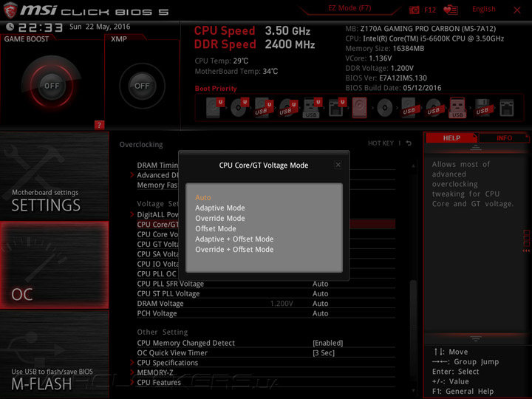Select the highlighted legacy USB key boot icon
This screenshot has width=532, height=399.
[x=457, y=108]
